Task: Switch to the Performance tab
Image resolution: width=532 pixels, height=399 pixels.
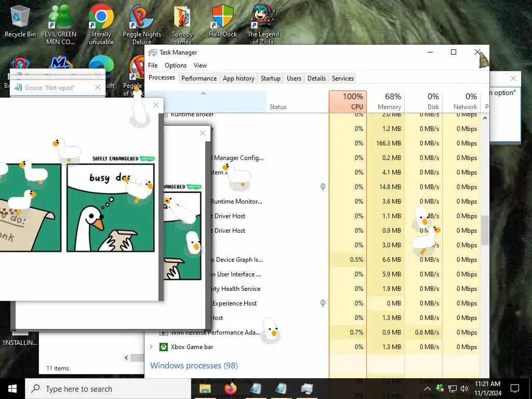Action: (199, 78)
